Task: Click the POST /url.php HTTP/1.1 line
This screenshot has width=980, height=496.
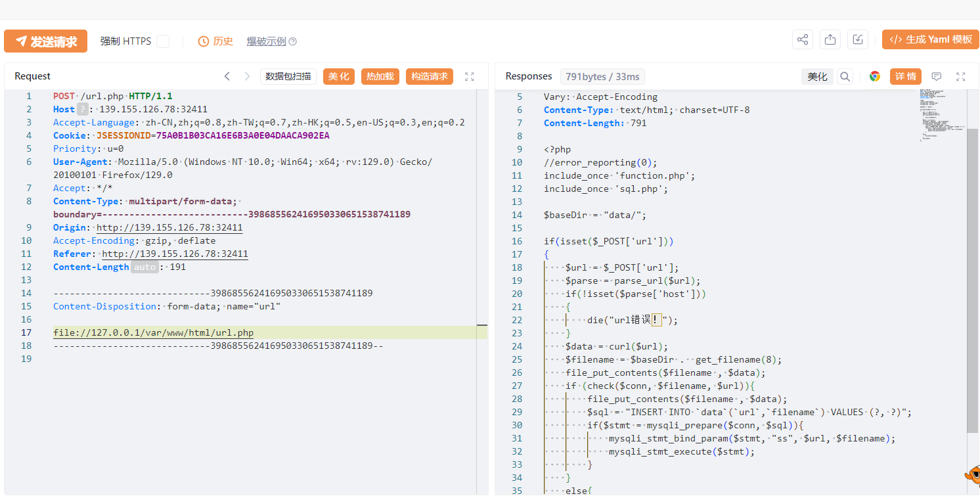Action: tap(113, 96)
